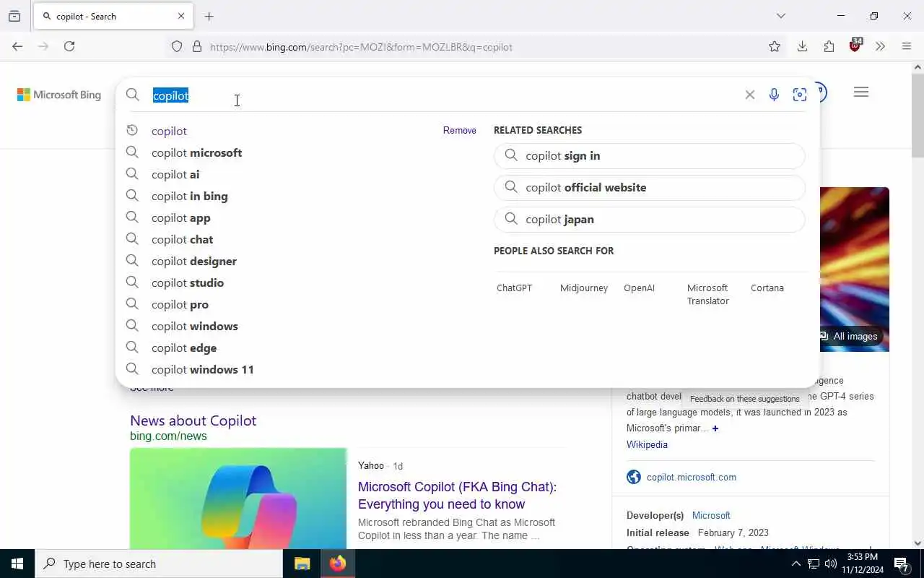This screenshot has width=924, height=578.
Task: Start voice search with microphone icon
Action: [x=774, y=95]
